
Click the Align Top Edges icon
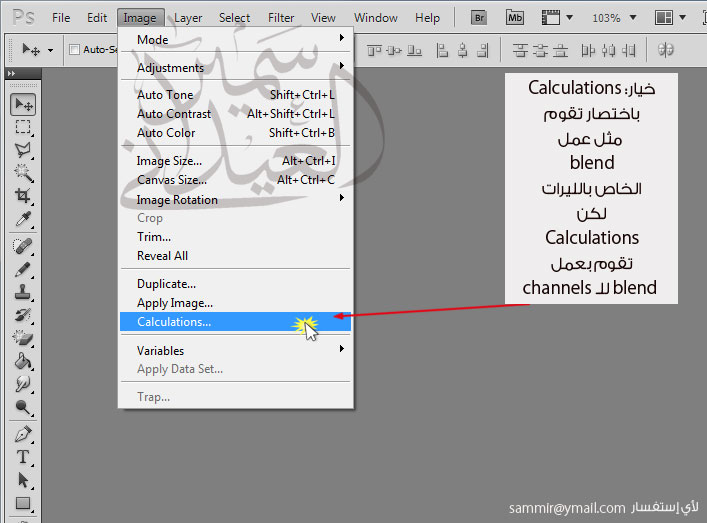click(374, 50)
